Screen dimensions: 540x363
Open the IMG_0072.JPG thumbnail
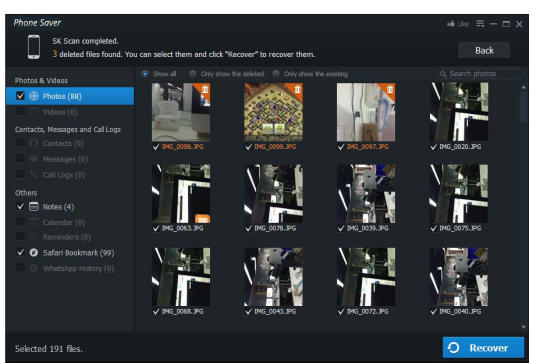(366, 277)
